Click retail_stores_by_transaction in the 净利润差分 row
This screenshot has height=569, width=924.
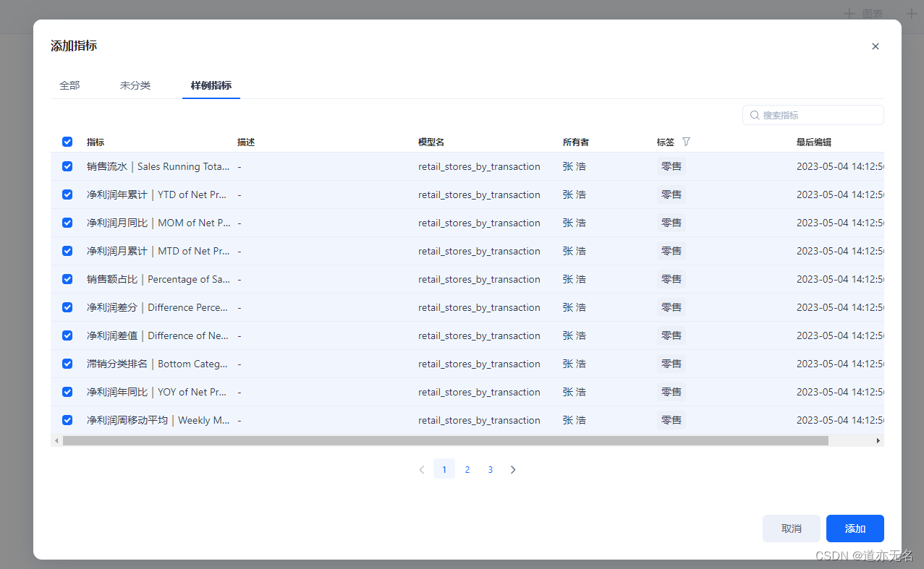(x=479, y=307)
